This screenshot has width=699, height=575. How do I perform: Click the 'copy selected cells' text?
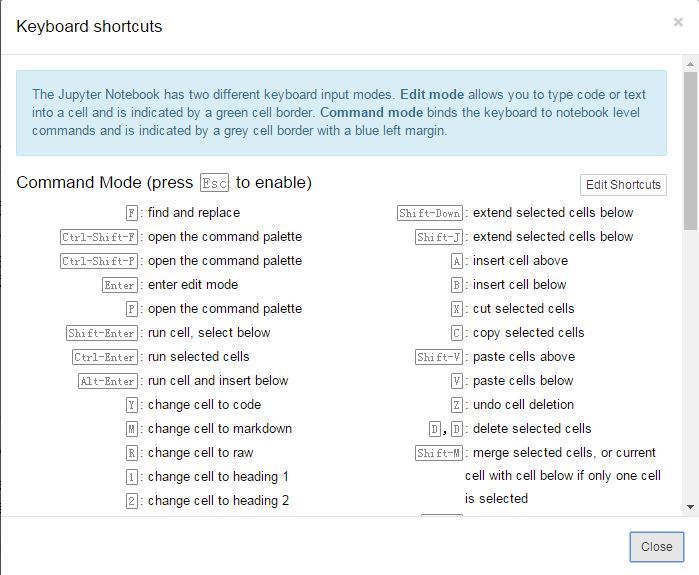[528, 332]
